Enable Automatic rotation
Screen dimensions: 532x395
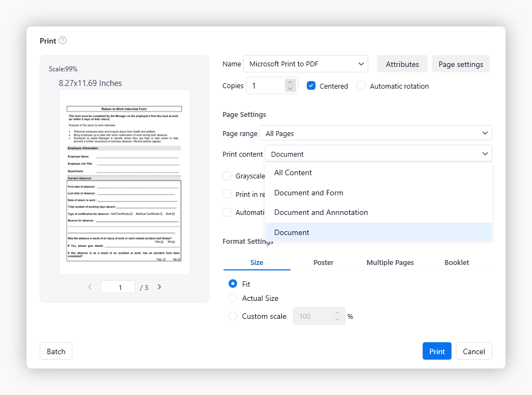[361, 85]
